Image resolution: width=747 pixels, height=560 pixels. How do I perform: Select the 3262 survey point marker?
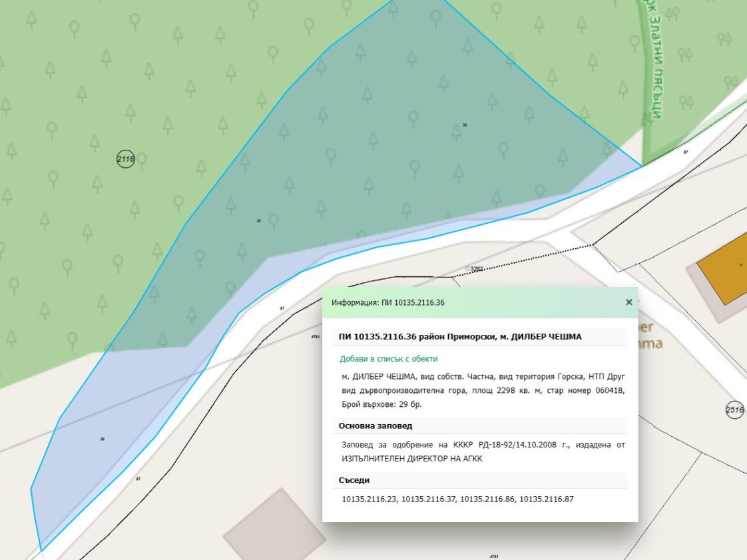coord(475,269)
